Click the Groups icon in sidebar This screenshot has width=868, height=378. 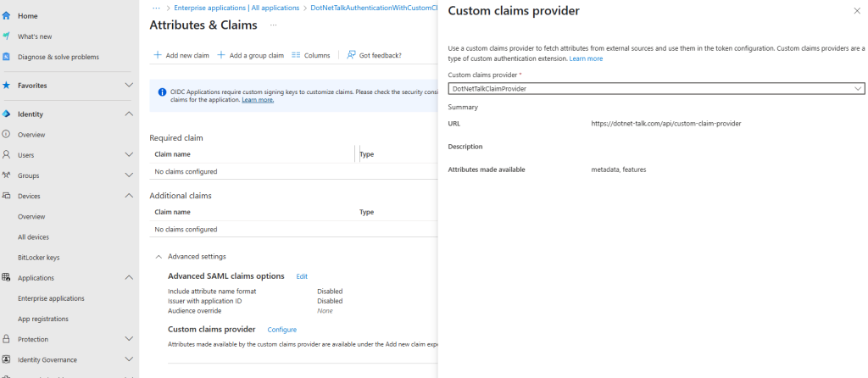click(x=7, y=175)
